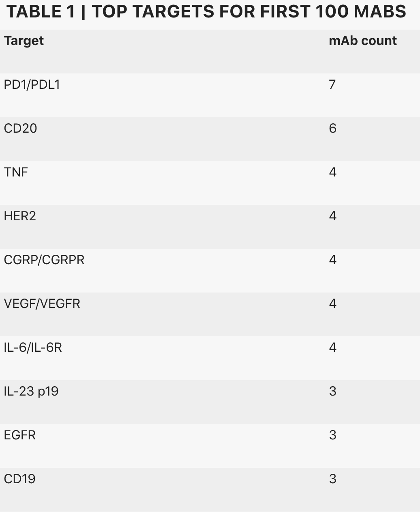The height and width of the screenshot is (512, 420).
Task: Click the HER2 target cell
Action: 20,216
